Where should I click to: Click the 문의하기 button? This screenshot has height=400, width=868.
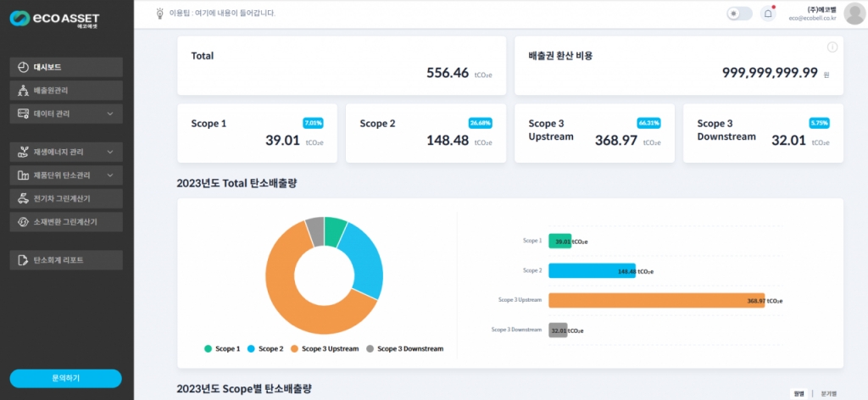66,379
